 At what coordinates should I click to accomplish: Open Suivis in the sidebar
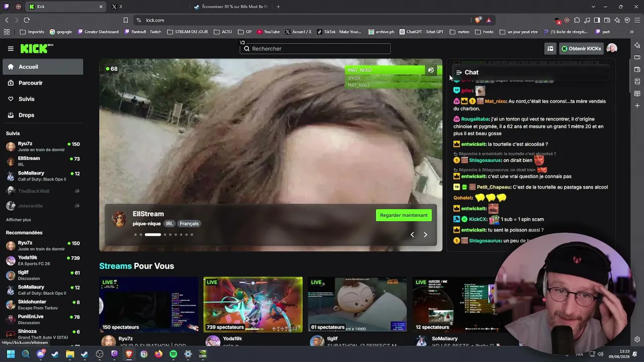[43, 99]
